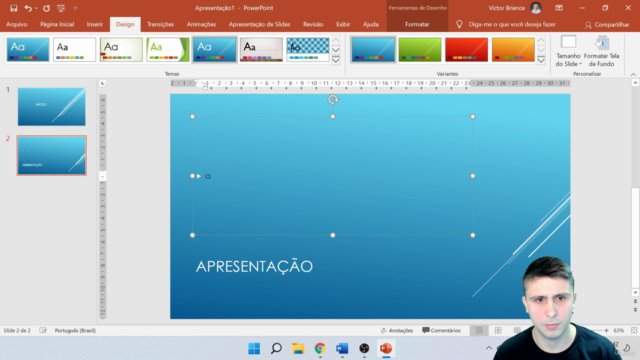Open Chrome from the taskbar
The width and height of the screenshot is (640, 360).
coord(320,349)
